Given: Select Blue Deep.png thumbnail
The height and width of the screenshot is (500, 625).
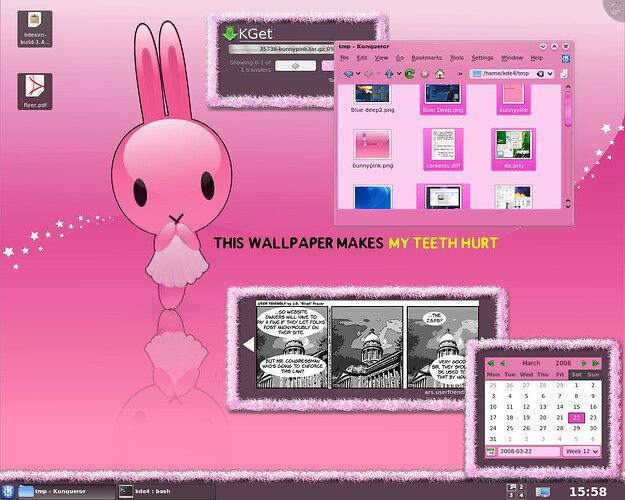Looking at the screenshot, I should [x=443, y=100].
